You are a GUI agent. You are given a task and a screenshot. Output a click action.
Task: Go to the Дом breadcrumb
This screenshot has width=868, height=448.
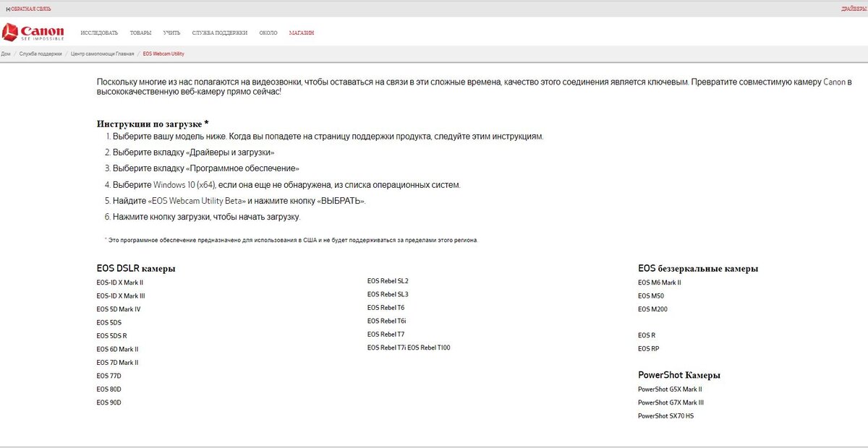coord(6,54)
